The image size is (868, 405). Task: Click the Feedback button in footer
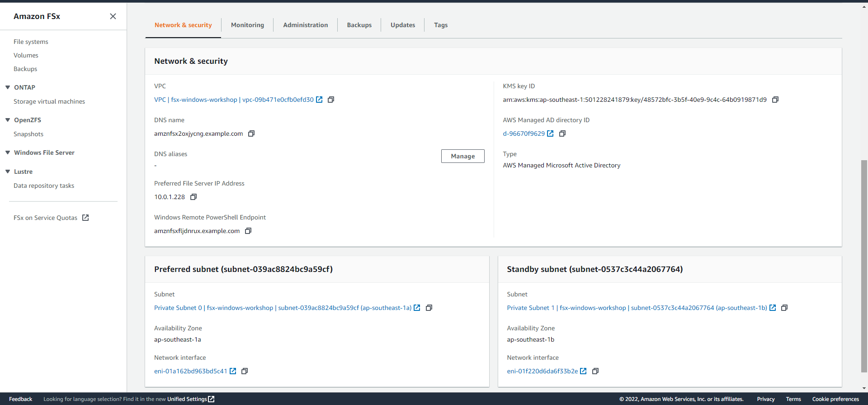(x=20, y=399)
